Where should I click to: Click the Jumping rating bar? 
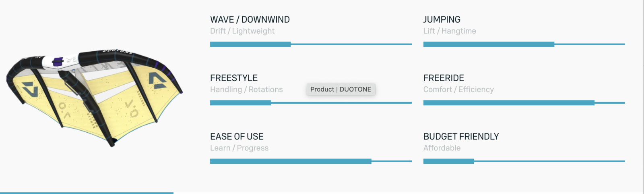point(524,44)
